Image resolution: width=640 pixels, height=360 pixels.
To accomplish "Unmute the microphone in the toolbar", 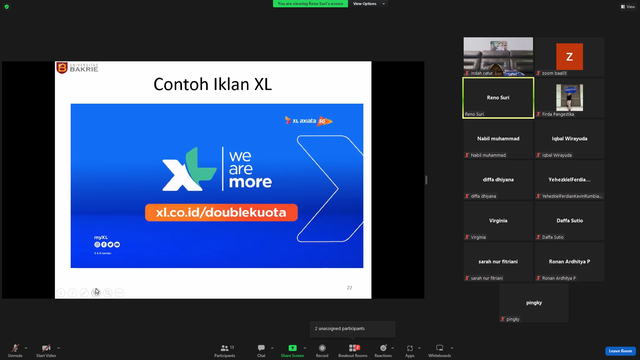I will pyautogui.click(x=15, y=350).
